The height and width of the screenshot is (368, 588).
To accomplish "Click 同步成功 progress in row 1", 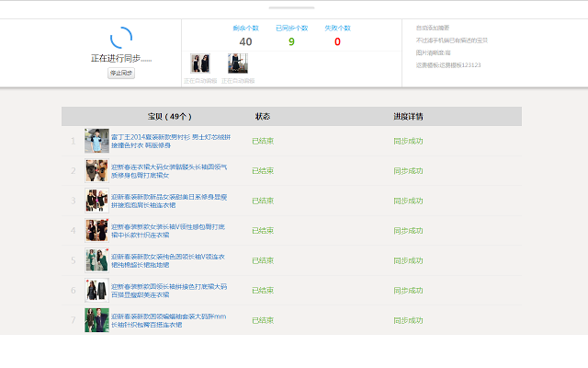I will click(x=408, y=141).
